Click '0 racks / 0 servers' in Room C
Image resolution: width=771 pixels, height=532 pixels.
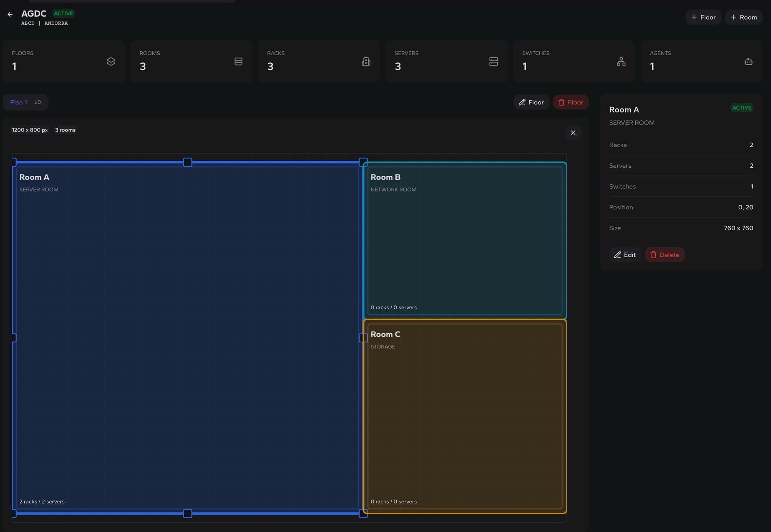tap(394, 502)
